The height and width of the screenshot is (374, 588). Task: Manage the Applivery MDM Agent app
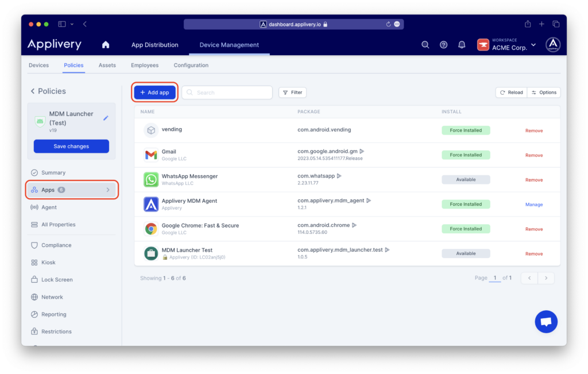click(x=534, y=205)
